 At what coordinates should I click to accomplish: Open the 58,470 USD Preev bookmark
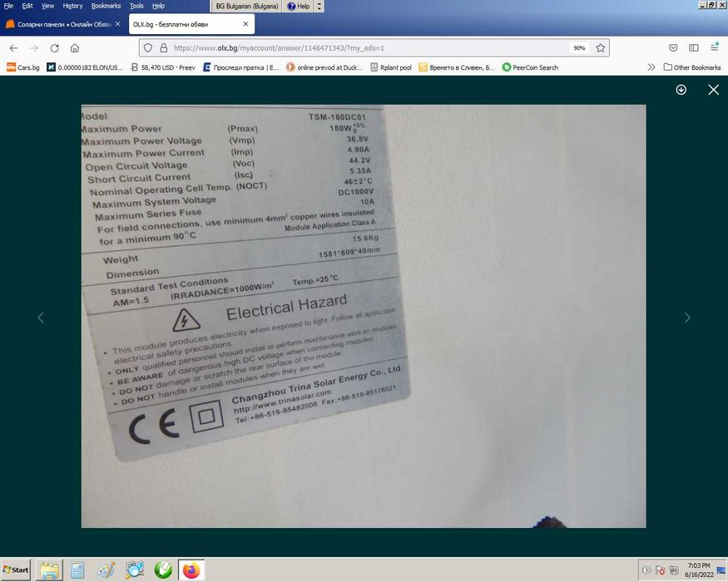click(x=163, y=67)
